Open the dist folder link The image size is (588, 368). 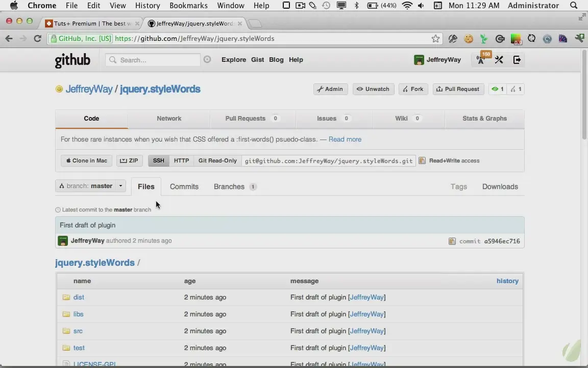(x=79, y=297)
